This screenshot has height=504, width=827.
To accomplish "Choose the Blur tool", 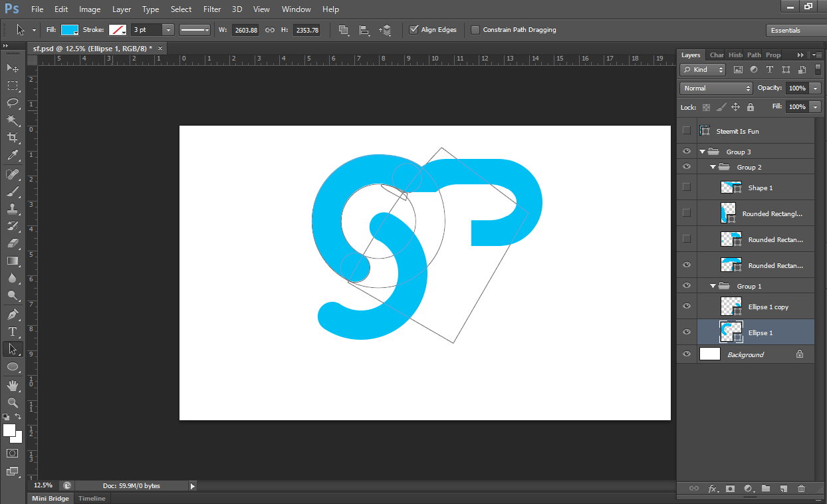I will [13, 278].
